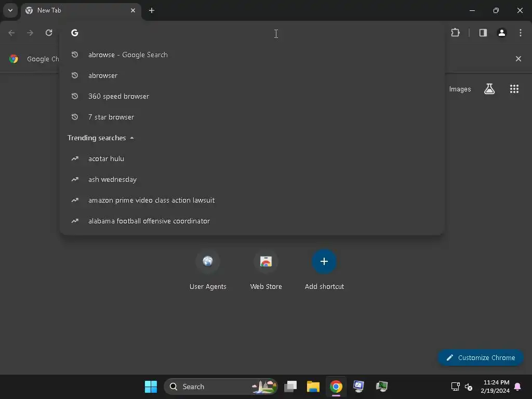Select the New Tab tab

81,10
